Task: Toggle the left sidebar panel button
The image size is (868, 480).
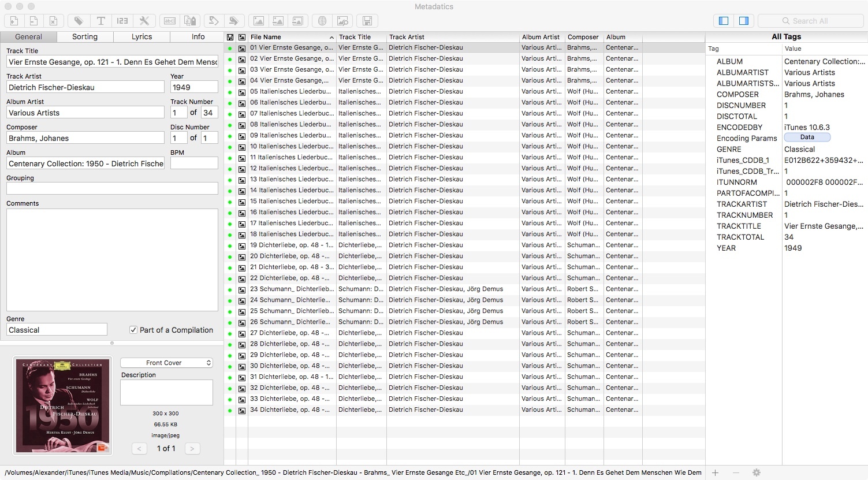Action: [724, 21]
